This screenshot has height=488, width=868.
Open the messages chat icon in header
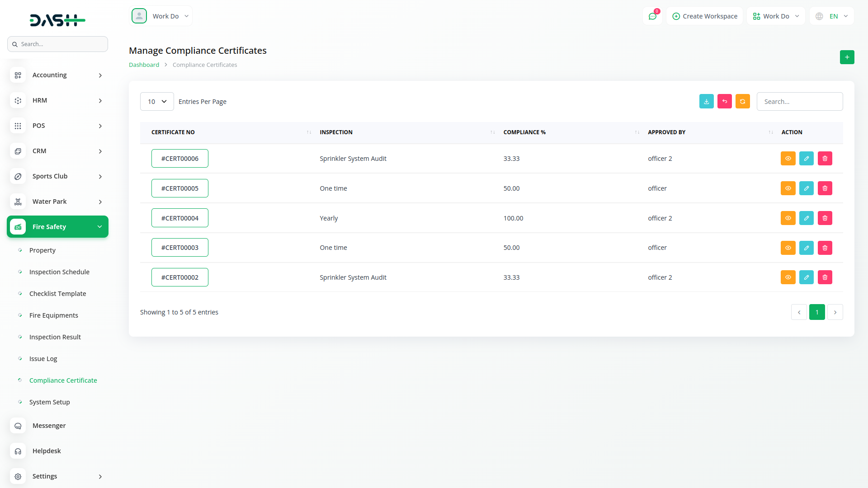652,16
